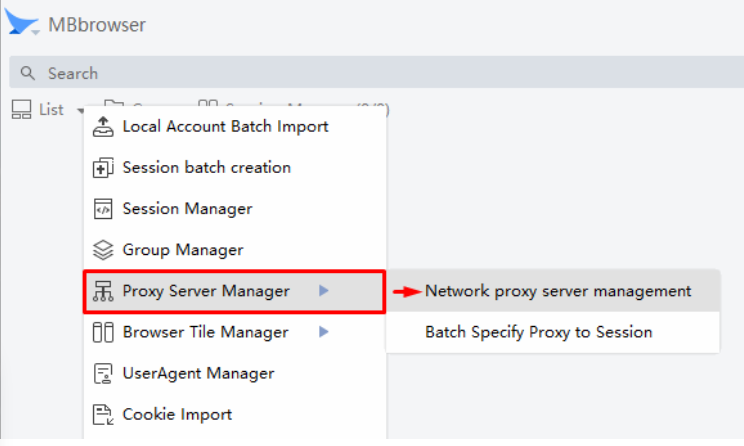
Task: Click the Session batch creation plus icon
Action: coord(103,168)
